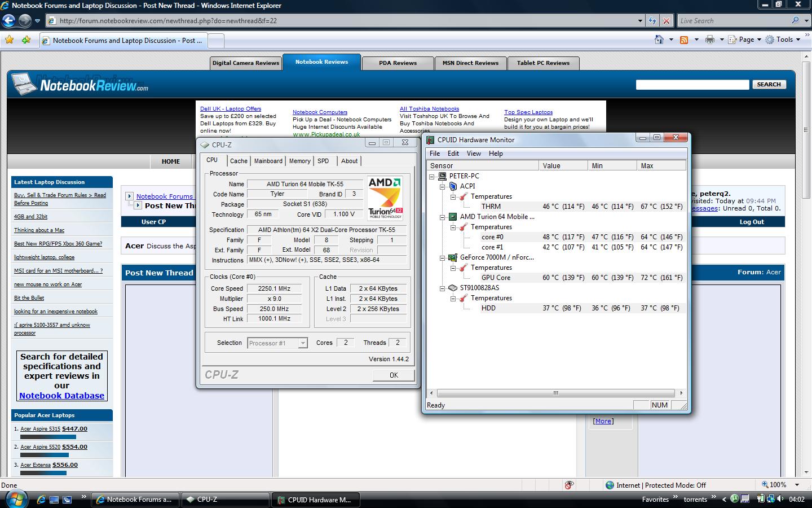812x508 pixels.
Task: Click the thermometer icon beside ACPI Temperatures
Action: (464, 196)
